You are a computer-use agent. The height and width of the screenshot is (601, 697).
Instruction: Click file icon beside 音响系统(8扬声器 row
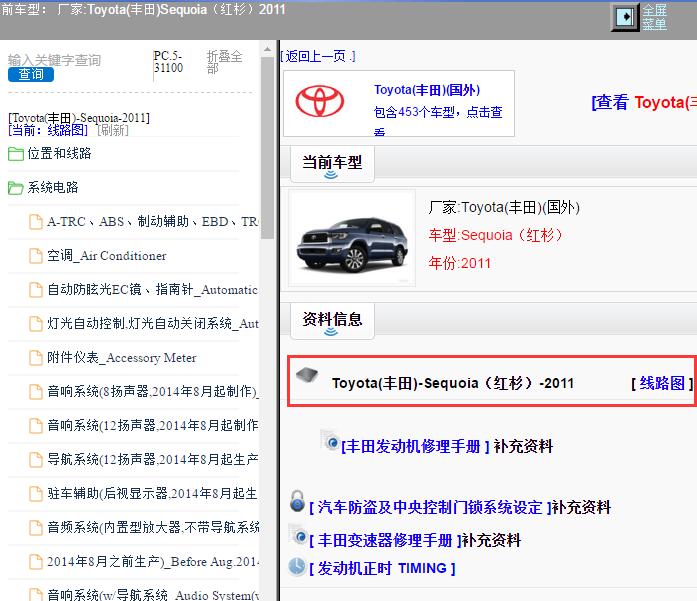click(x=36, y=392)
